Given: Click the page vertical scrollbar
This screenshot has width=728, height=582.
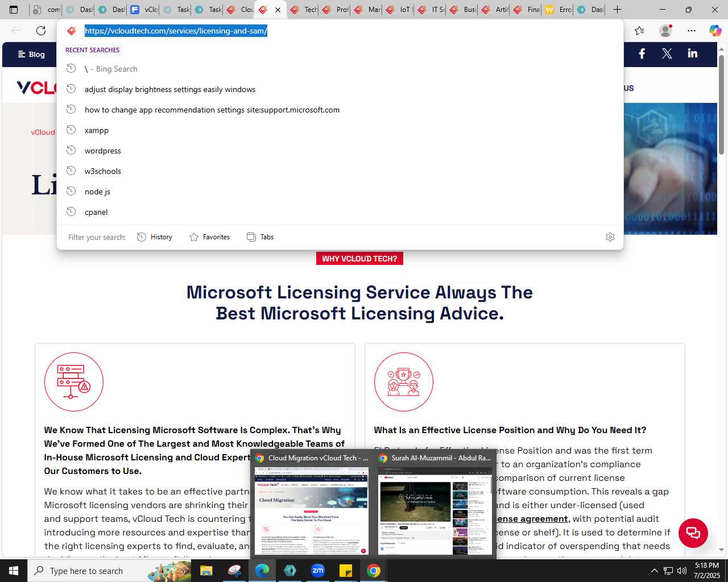Looking at the screenshot, I should click(x=721, y=105).
